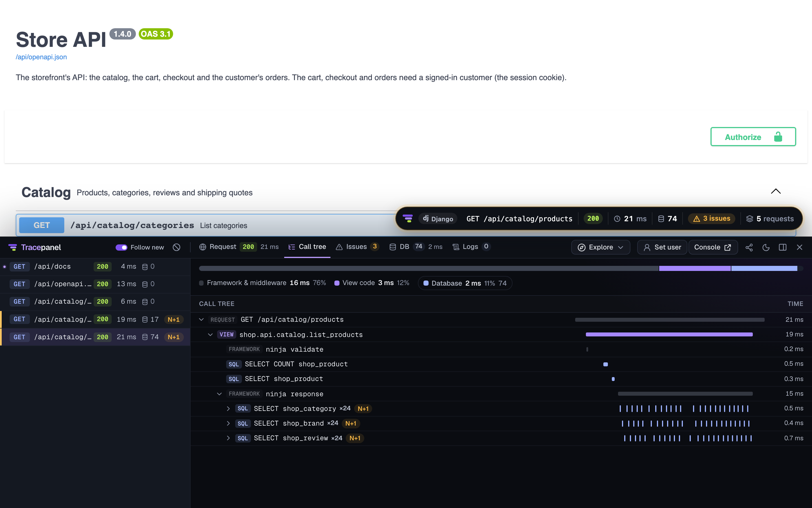Image resolution: width=812 pixels, height=508 pixels.
Task: Click the 1.4.0 version badge
Action: point(122,34)
